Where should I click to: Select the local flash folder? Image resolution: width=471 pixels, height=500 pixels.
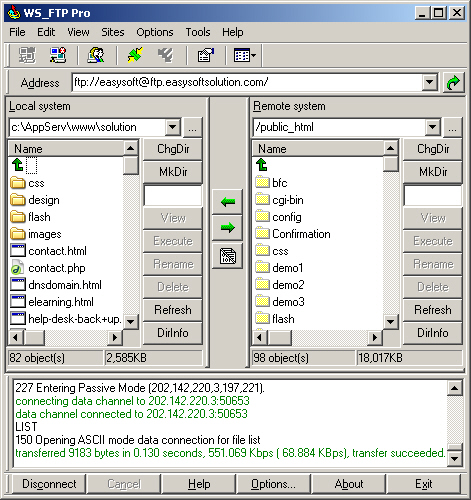tap(31, 217)
